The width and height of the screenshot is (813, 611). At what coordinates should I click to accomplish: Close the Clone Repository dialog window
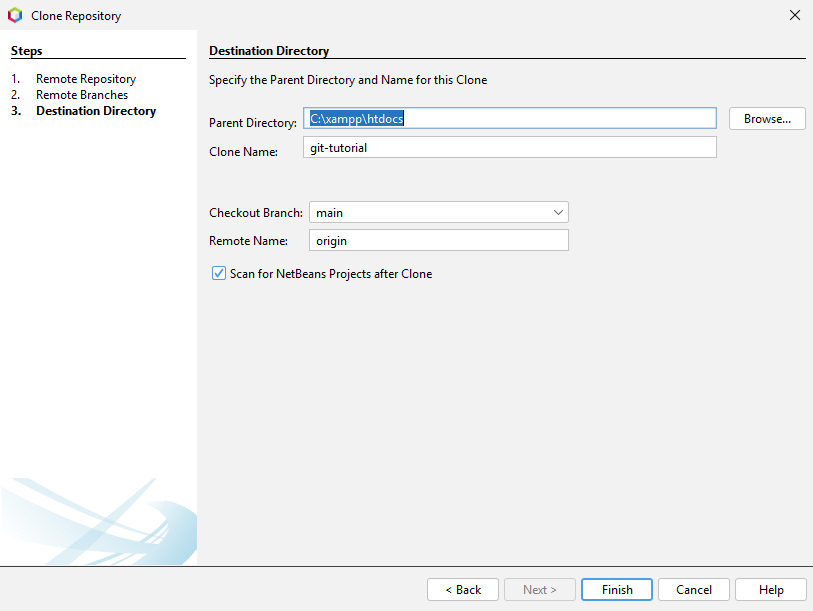coord(794,15)
